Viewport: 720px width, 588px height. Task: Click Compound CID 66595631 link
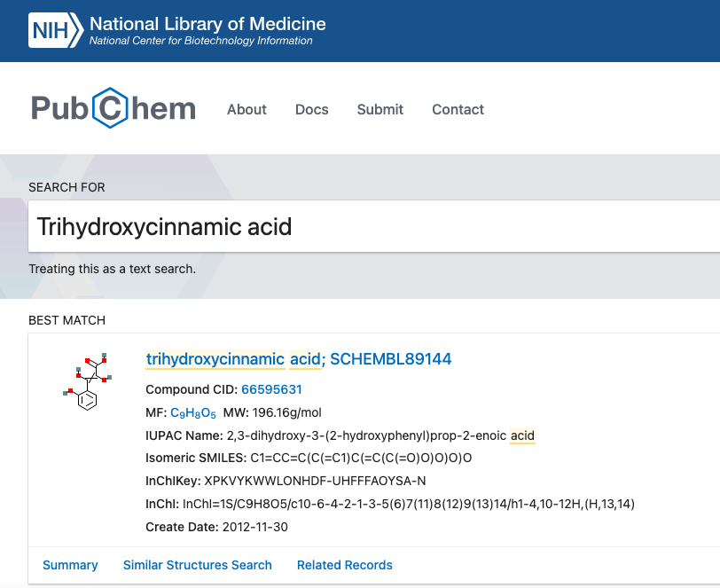pyautogui.click(x=271, y=389)
